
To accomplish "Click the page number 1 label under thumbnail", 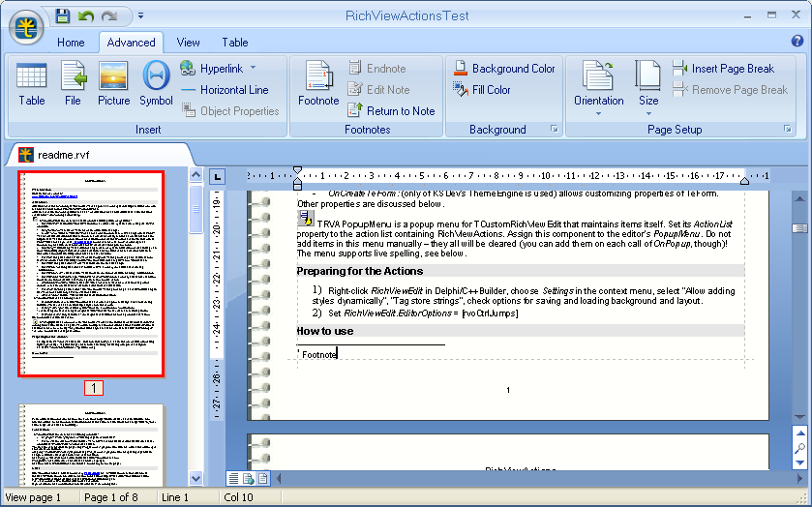I will point(93,388).
